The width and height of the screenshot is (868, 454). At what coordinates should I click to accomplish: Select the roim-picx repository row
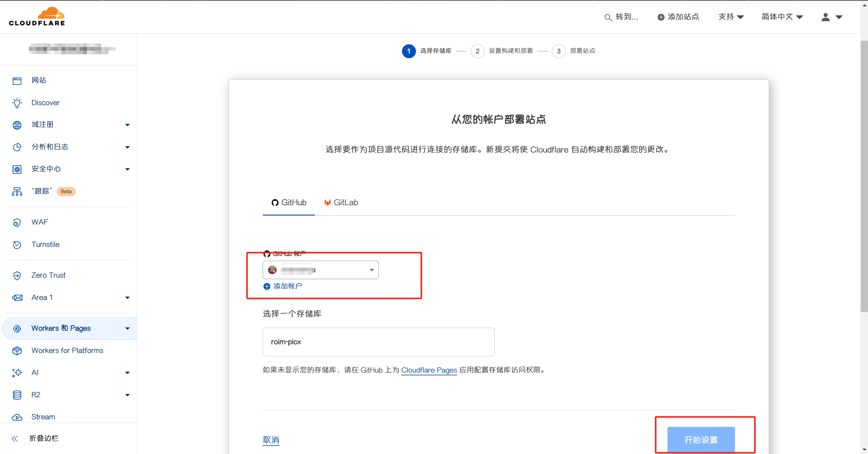(x=379, y=342)
